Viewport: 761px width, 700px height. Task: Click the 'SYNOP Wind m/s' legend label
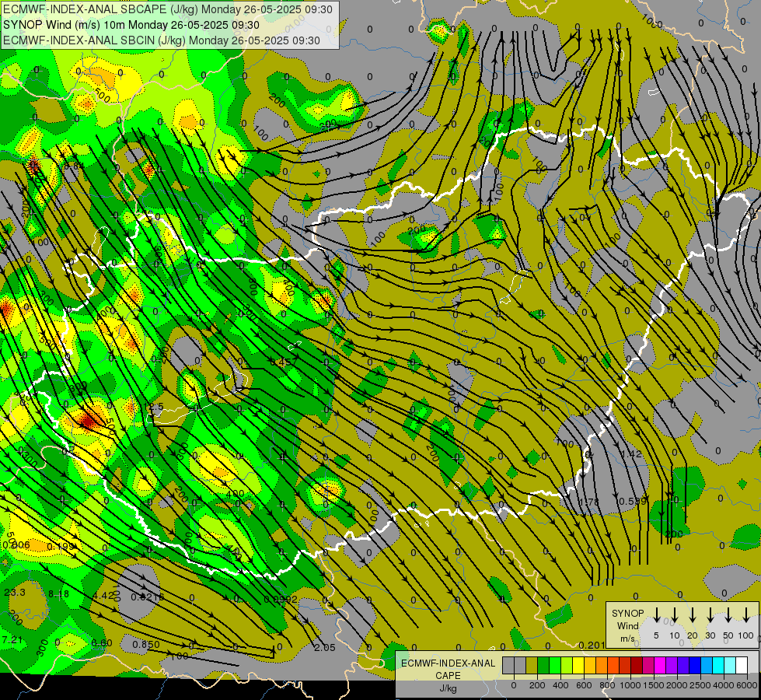(627, 625)
